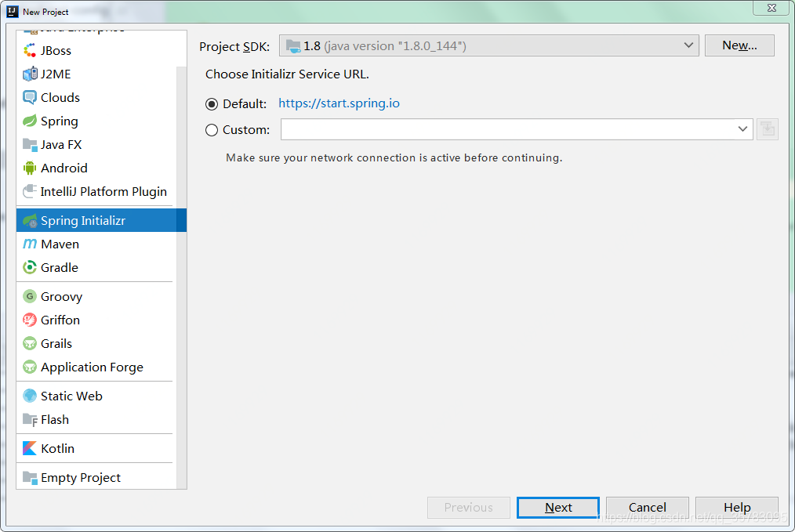Open the https://start.spring.io link
The height and width of the screenshot is (532, 795).
coord(339,103)
